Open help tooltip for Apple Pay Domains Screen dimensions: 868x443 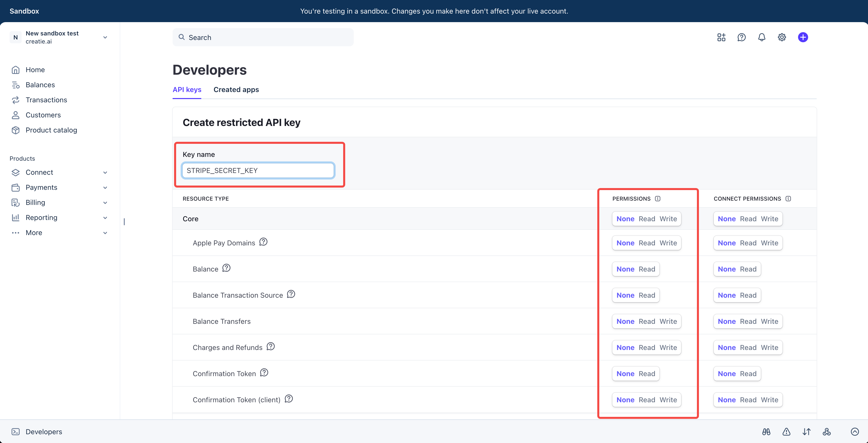[263, 242]
